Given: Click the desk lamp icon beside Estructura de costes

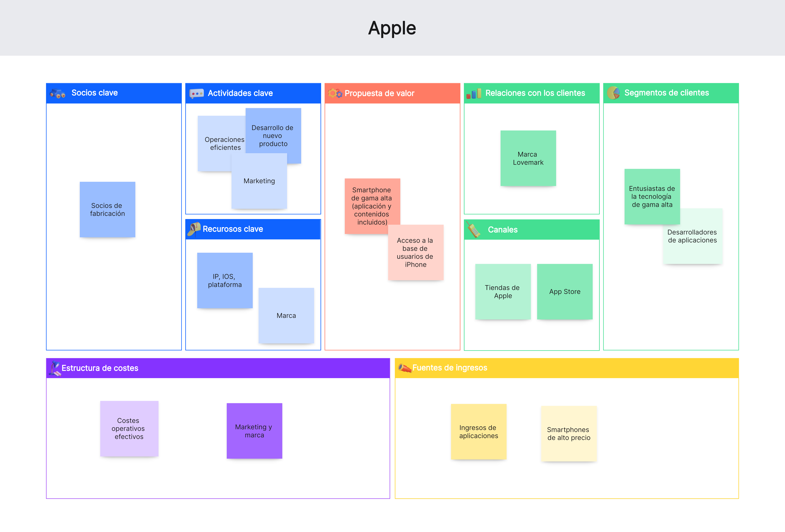Looking at the screenshot, I should tap(55, 368).
